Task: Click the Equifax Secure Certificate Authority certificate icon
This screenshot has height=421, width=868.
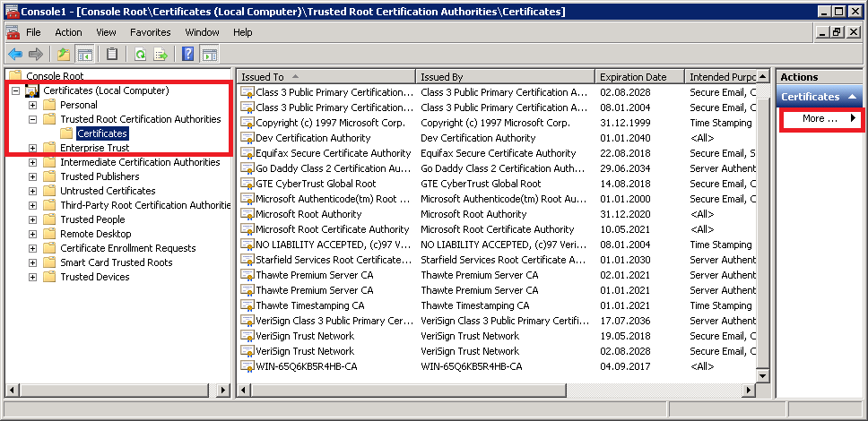Action: point(247,153)
